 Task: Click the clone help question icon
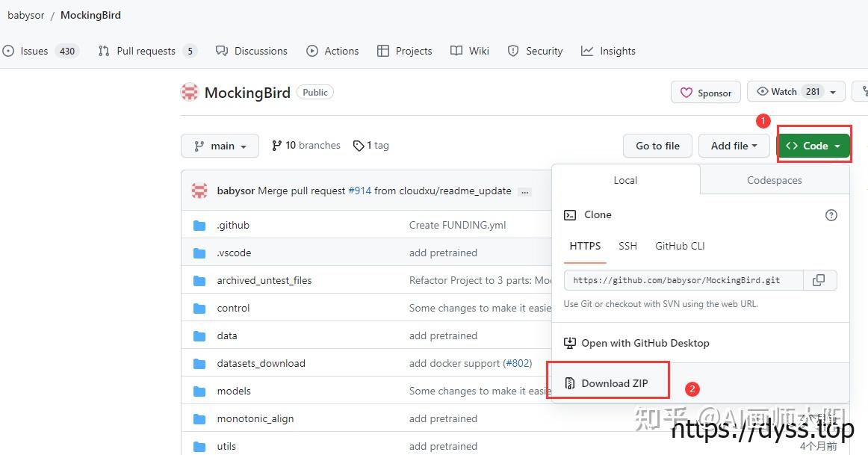(831, 215)
